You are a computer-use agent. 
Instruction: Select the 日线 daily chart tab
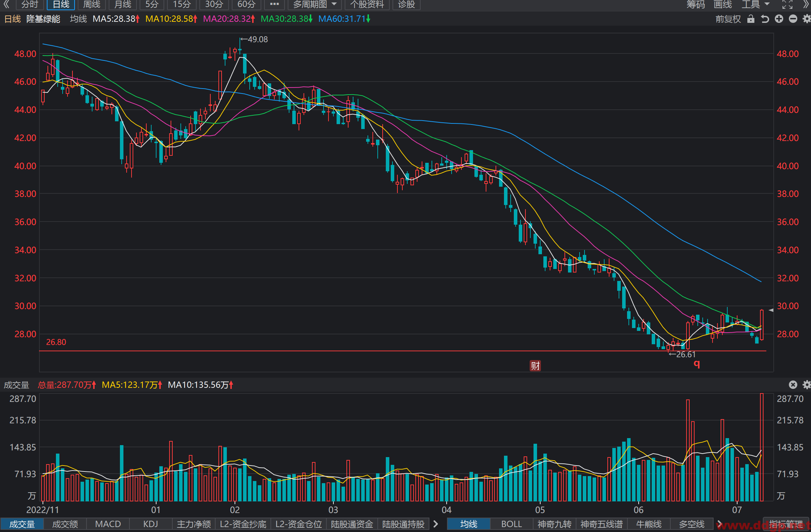click(61, 4)
